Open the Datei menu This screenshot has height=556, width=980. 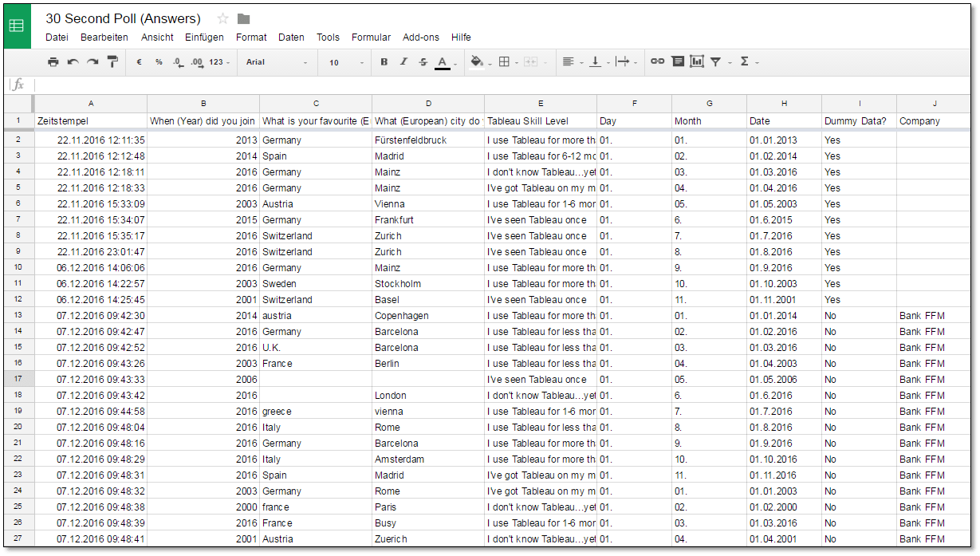(57, 37)
